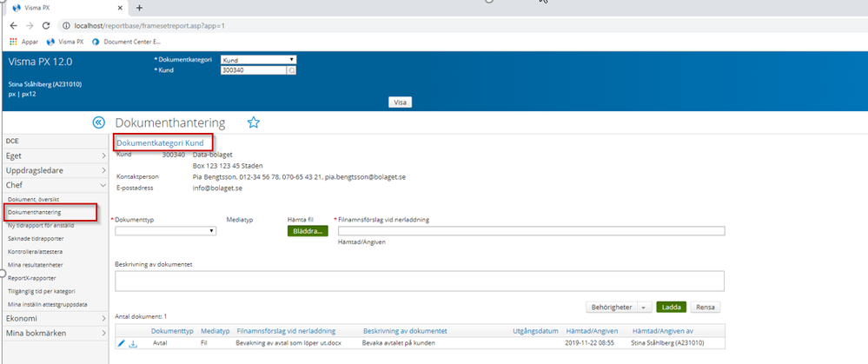
Task: Click the Kund search magnifier icon
Action: (291, 70)
